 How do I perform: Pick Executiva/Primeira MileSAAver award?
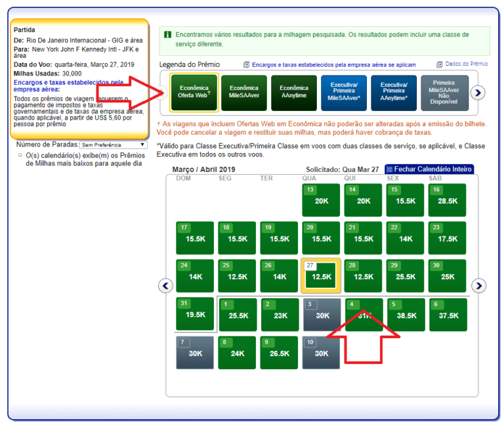click(344, 92)
